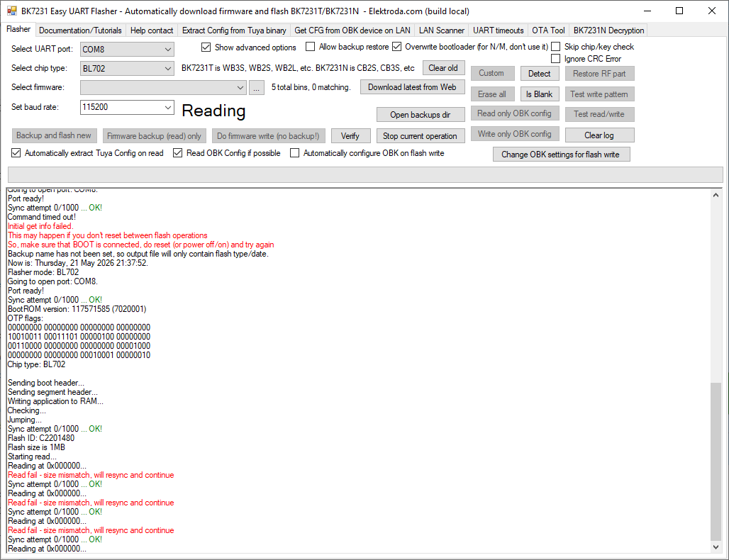Switch to LAN Scanner tab

pyautogui.click(x=442, y=30)
